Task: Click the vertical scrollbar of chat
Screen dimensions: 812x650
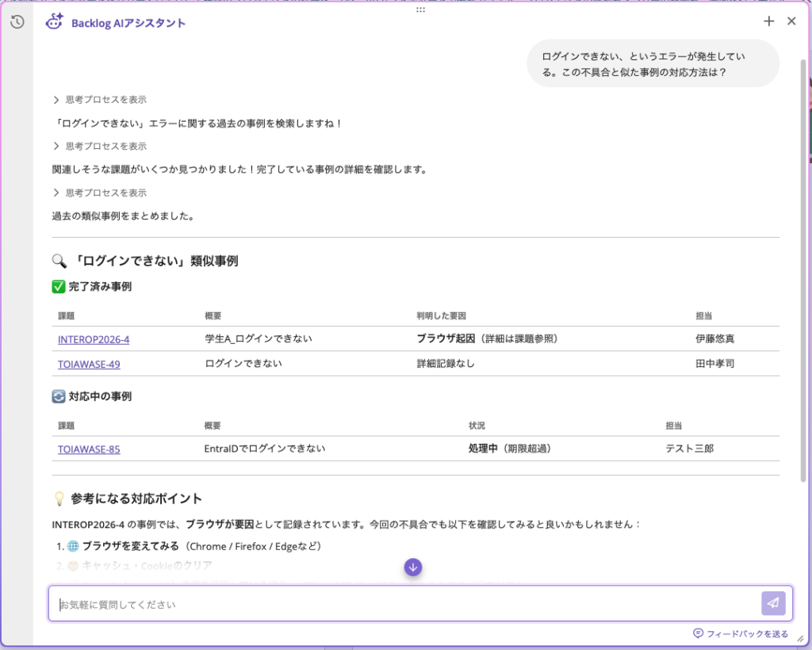Action: coord(803,269)
